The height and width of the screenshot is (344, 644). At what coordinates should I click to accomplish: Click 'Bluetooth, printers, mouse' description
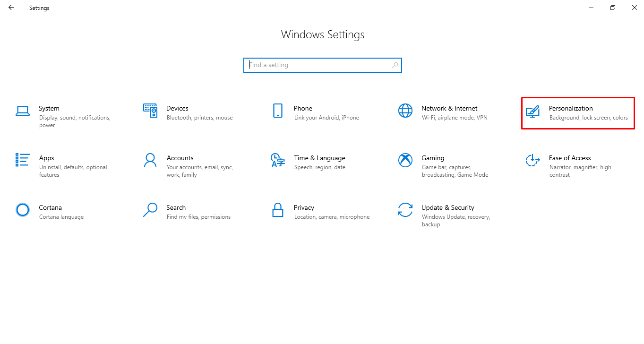(x=200, y=118)
